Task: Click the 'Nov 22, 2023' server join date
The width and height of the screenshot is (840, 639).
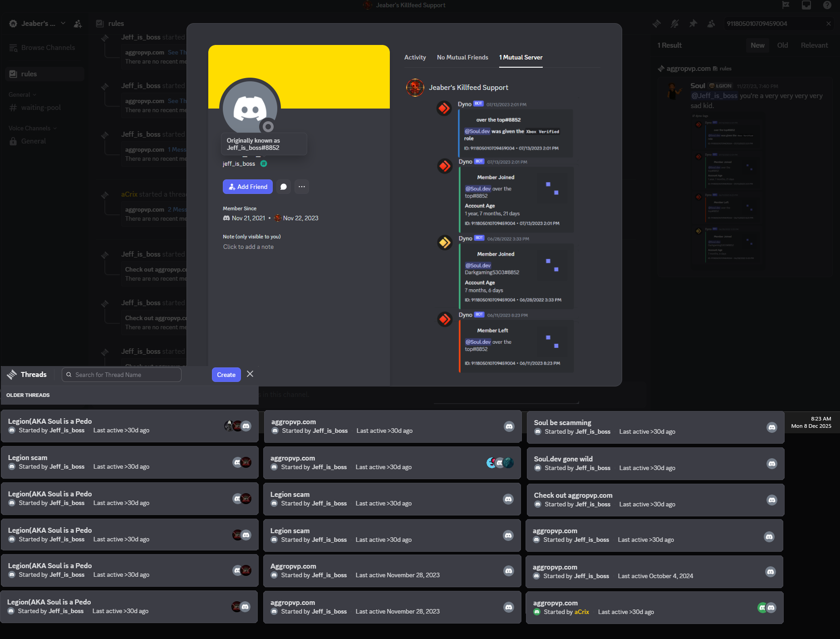Action: pos(300,218)
